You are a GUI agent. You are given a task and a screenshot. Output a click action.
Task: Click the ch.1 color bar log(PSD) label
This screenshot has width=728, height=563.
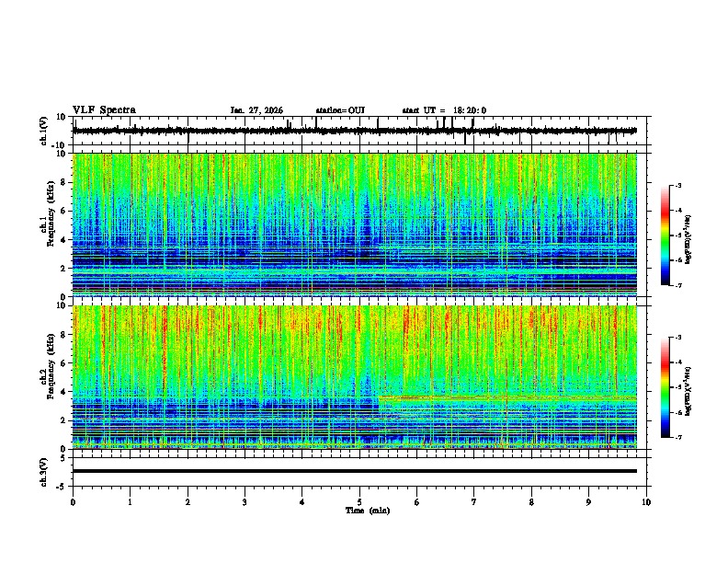(688, 240)
